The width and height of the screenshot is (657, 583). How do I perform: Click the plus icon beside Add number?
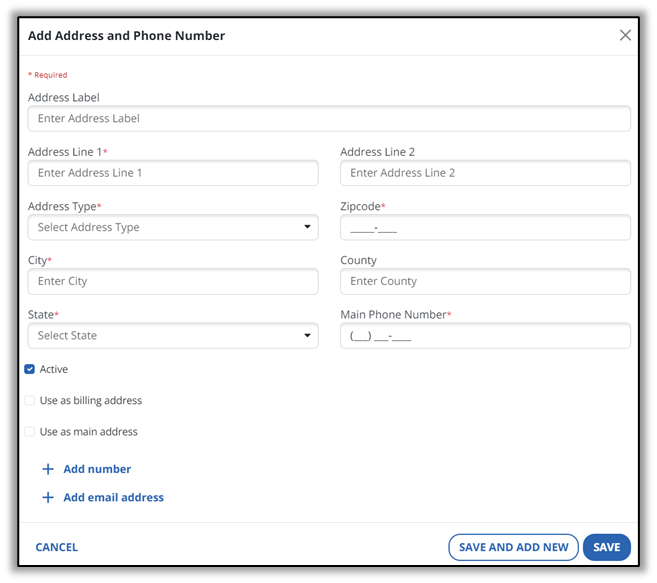[x=47, y=469]
